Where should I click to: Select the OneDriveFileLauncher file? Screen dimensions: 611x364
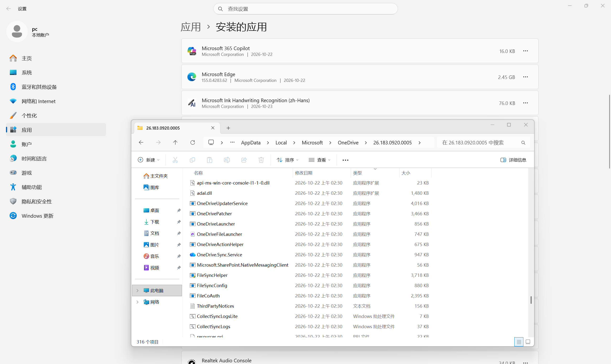219,234
